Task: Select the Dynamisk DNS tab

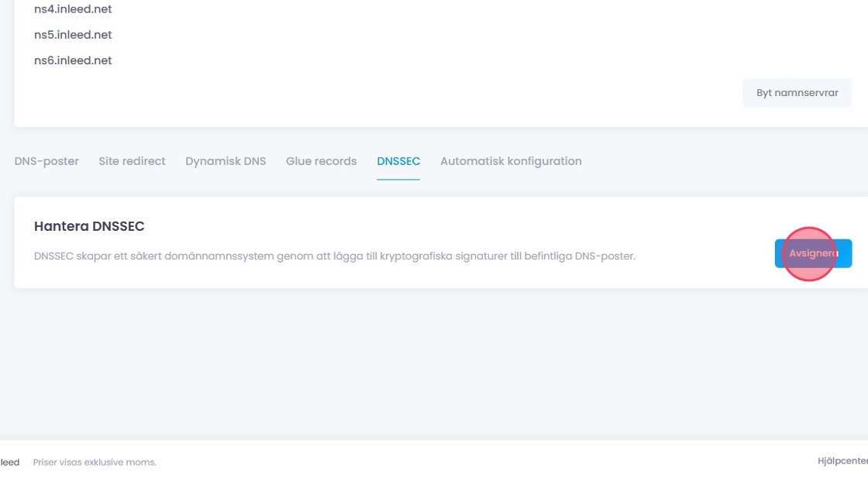Action: pyautogui.click(x=226, y=161)
